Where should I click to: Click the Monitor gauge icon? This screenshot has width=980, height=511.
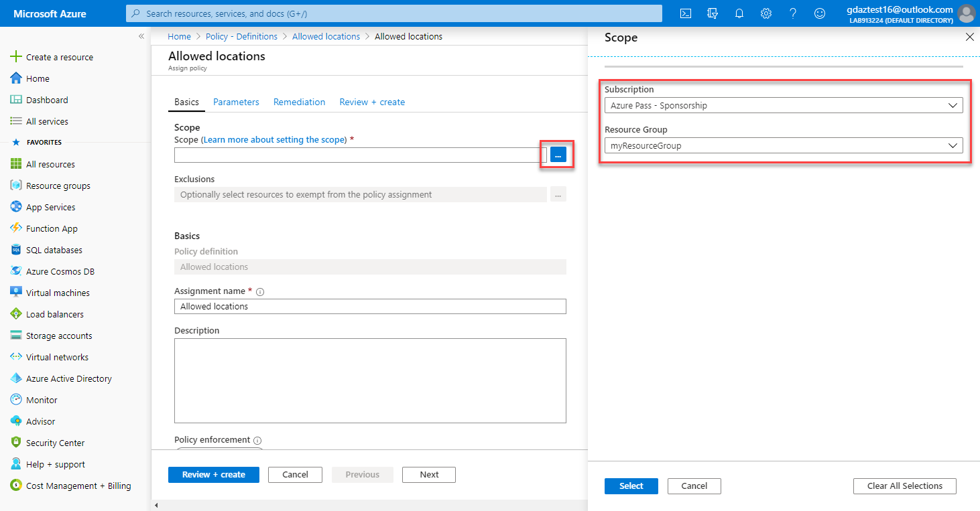pyautogui.click(x=16, y=400)
